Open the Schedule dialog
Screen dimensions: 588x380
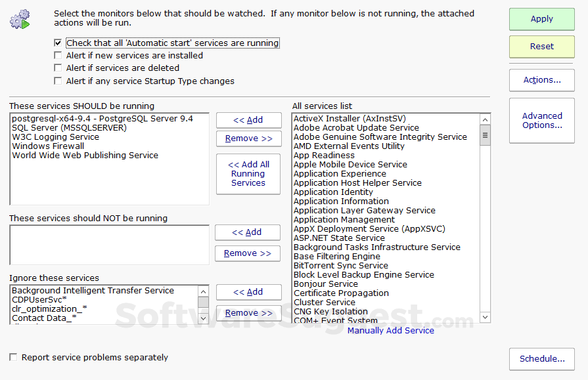(x=541, y=359)
